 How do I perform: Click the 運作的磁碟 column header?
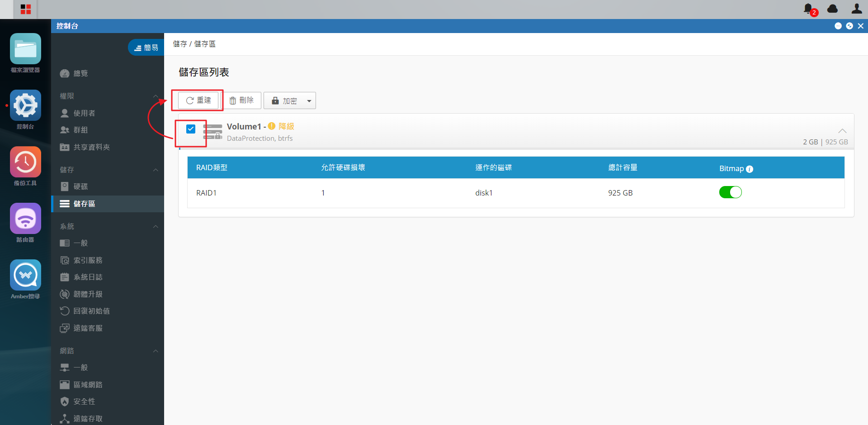click(x=493, y=167)
